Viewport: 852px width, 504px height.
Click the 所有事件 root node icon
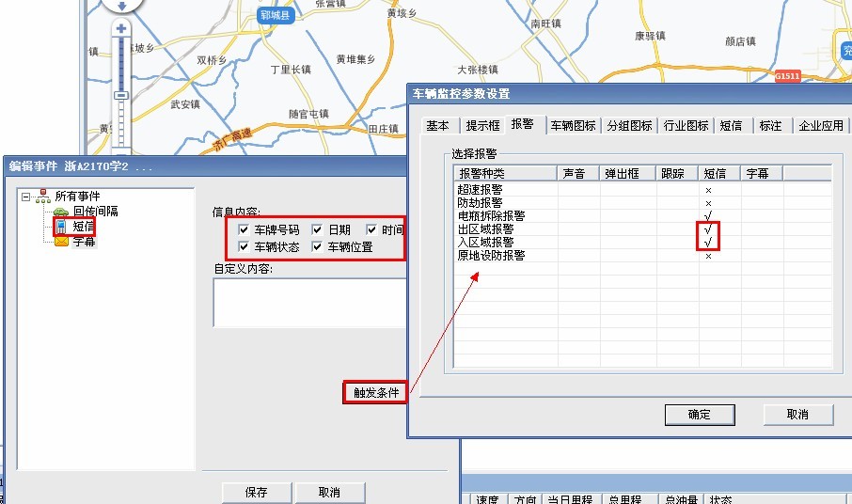tap(42, 196)
